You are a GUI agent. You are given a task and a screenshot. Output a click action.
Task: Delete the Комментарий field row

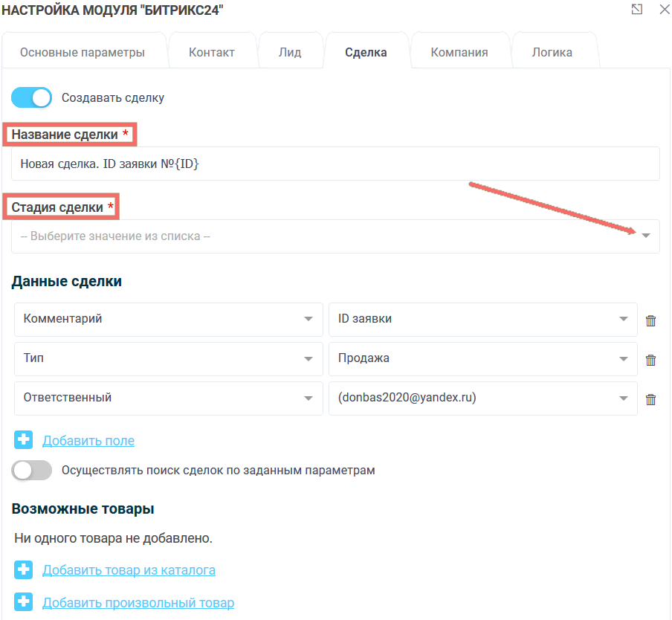[x=650, y=320]
